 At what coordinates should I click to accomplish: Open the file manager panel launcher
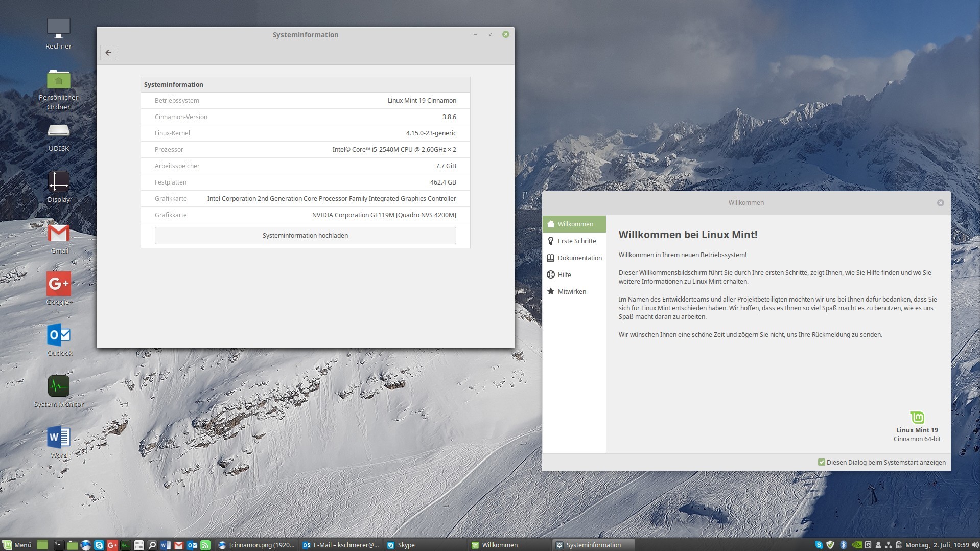[x=73, y=545]
